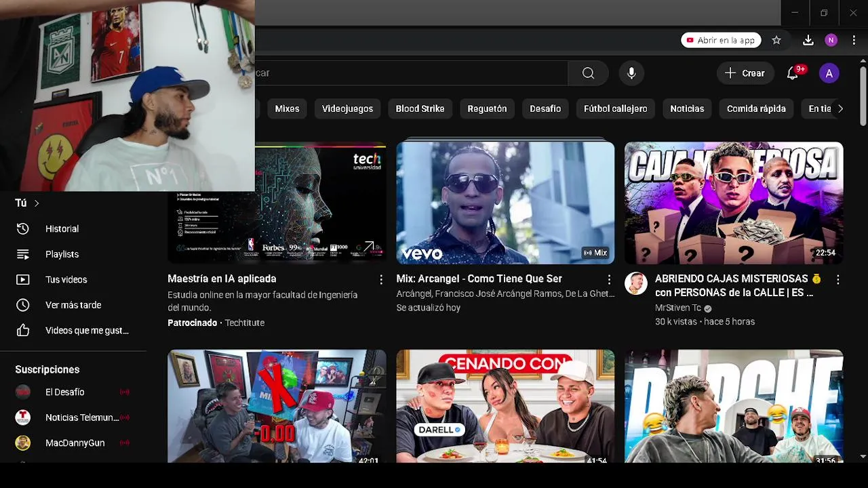Select the Desafío chip
This screenshot has height=488, width=868.
[x=545, y=108]
